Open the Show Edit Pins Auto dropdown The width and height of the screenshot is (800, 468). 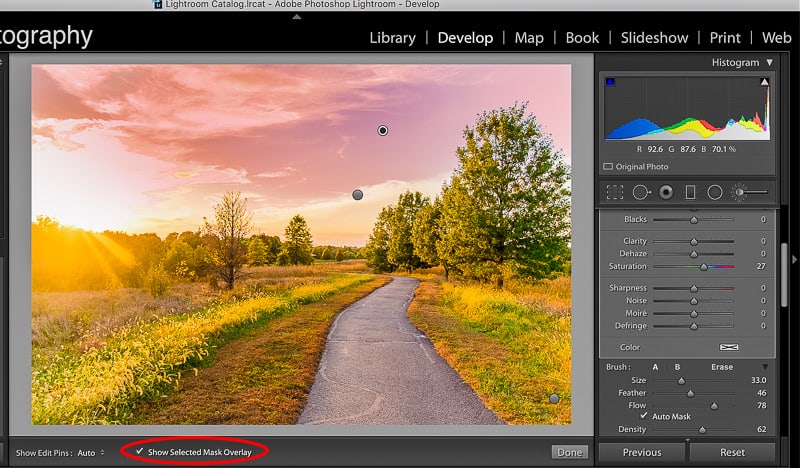pyautogui.click(x=91, y=453)
